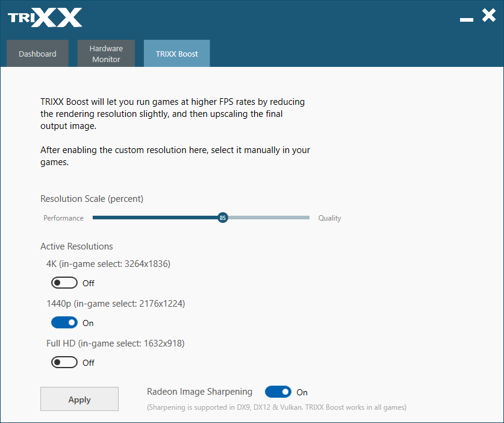This screenshot has height=423, width=504.
Task: Click the Off label beside the Full HD toggle
Action: (x=89, y=363)
